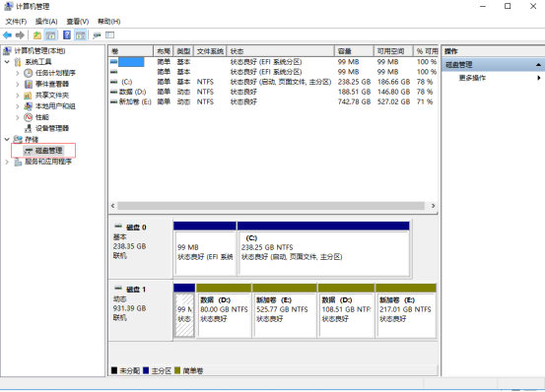The width and height of the screenshot is (545, 392).
Task: Select the 99 MB EFI partition on 磁盘 0
Action: point(205,249)
